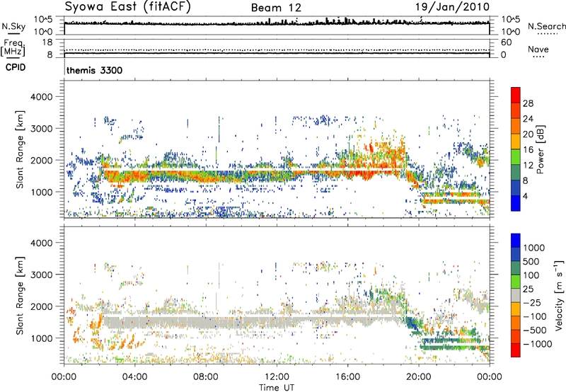Screen dimensions: 566x392
Task: Click the gray -25 to 25 velocity swatch
Action: 516,296
